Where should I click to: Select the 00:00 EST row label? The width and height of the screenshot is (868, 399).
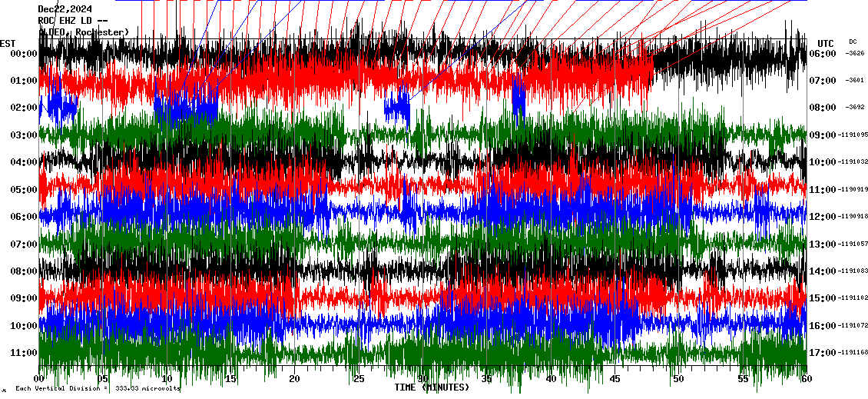pyautogui.click(x=22, y=54)
